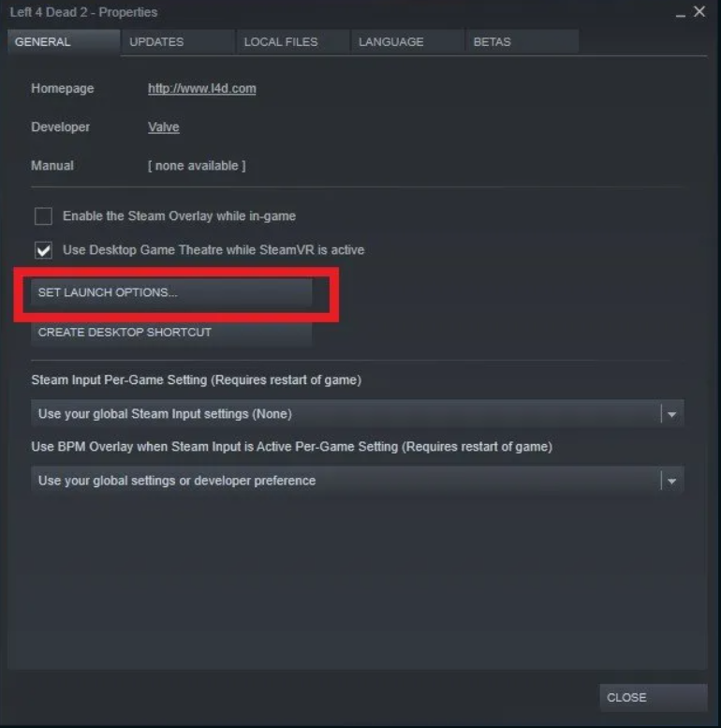
Task: Click the Enable Steam Overlay label text
Action: (179, 215)
